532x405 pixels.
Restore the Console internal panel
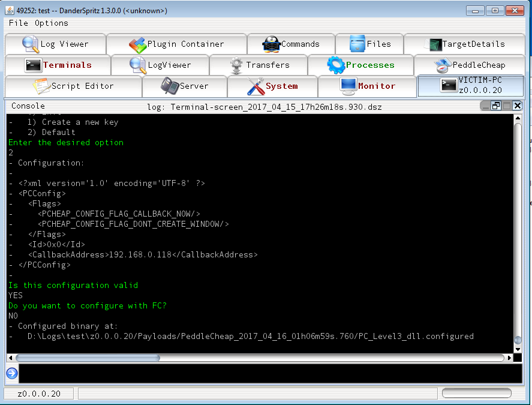point(496,106)
